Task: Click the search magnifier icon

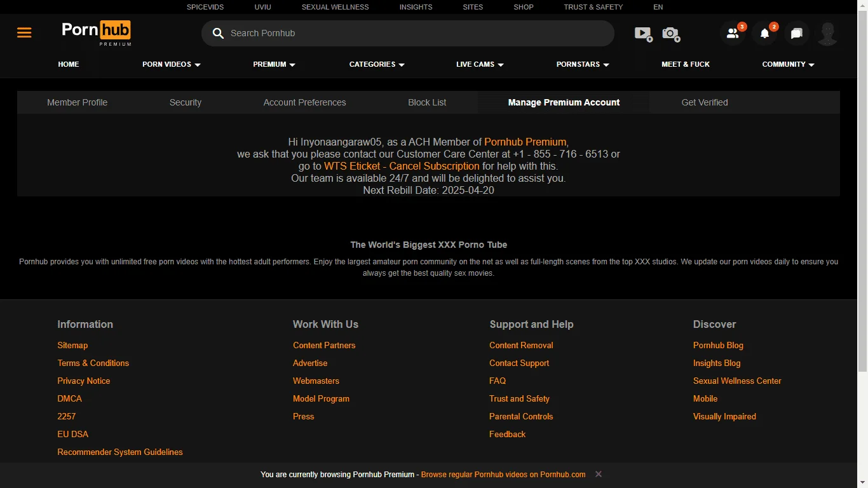Action: (x=218, y=33)
